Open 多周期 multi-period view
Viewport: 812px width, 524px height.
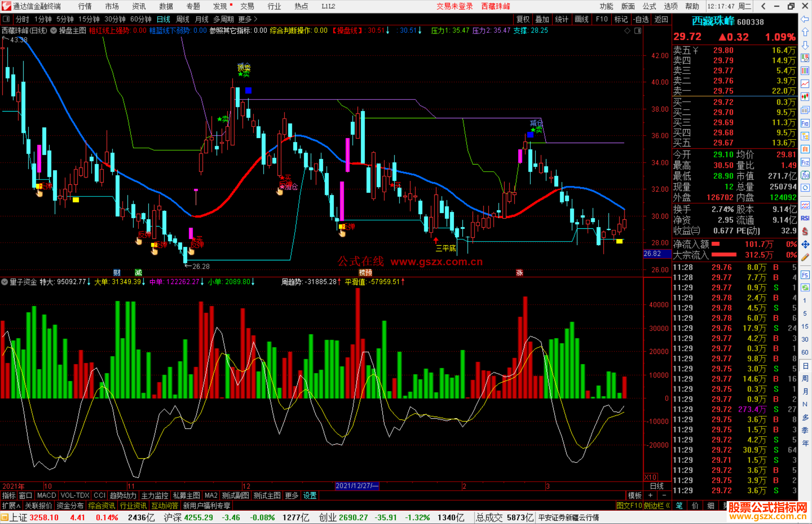[223, 19]
